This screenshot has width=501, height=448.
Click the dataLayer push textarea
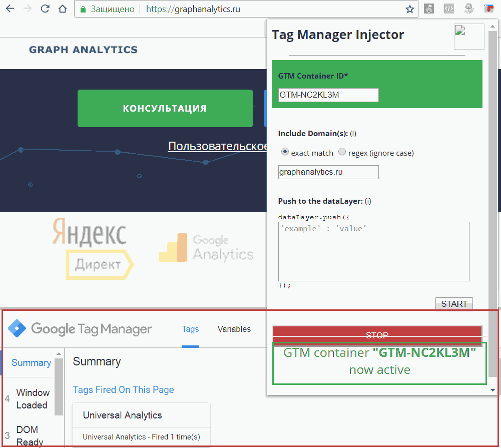(373, 251)
